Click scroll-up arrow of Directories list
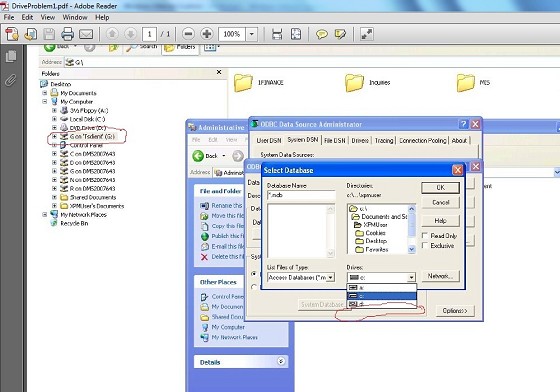 (411, 208)
